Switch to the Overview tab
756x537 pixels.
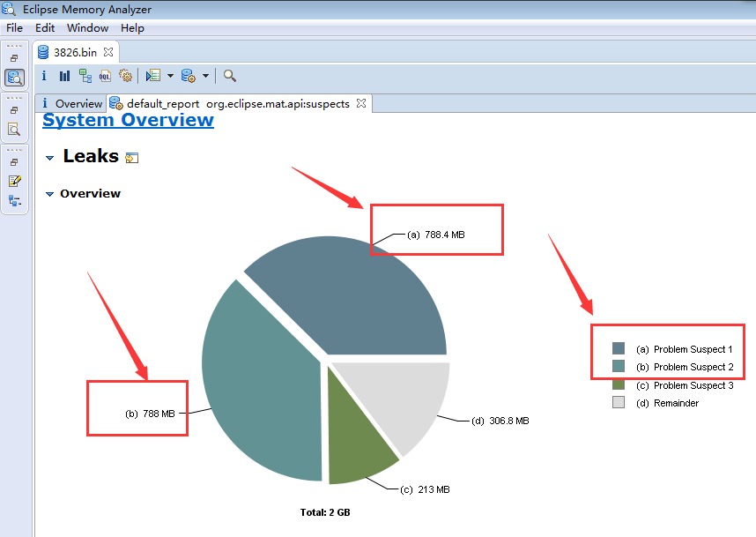pos(71,103)
